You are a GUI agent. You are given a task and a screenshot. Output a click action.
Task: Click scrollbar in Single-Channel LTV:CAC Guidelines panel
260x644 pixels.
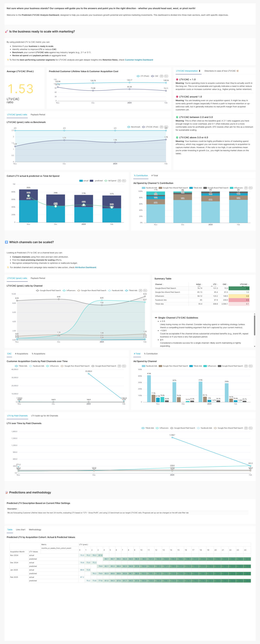pyautogui.click(x=254, y=325)
